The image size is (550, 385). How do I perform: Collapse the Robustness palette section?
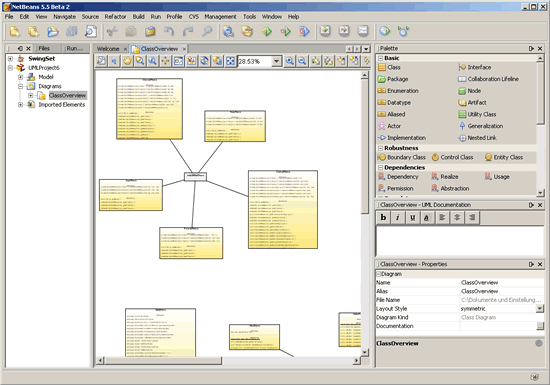[380, 148]
